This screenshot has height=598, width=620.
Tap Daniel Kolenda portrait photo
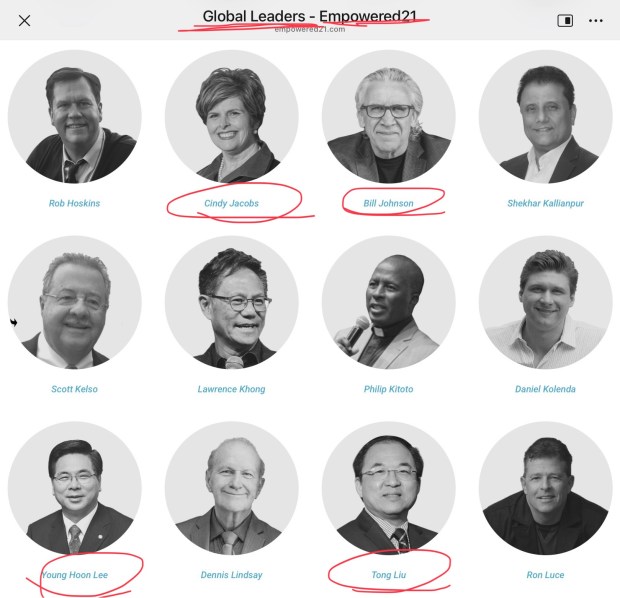[546, 303]
